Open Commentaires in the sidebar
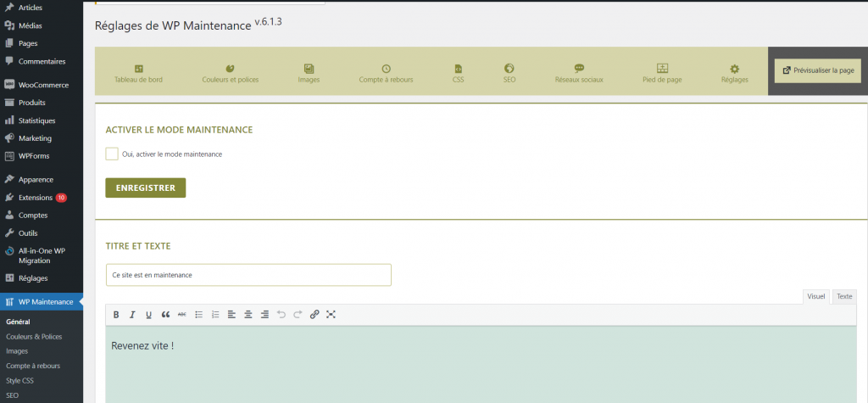 pos(42,62)
